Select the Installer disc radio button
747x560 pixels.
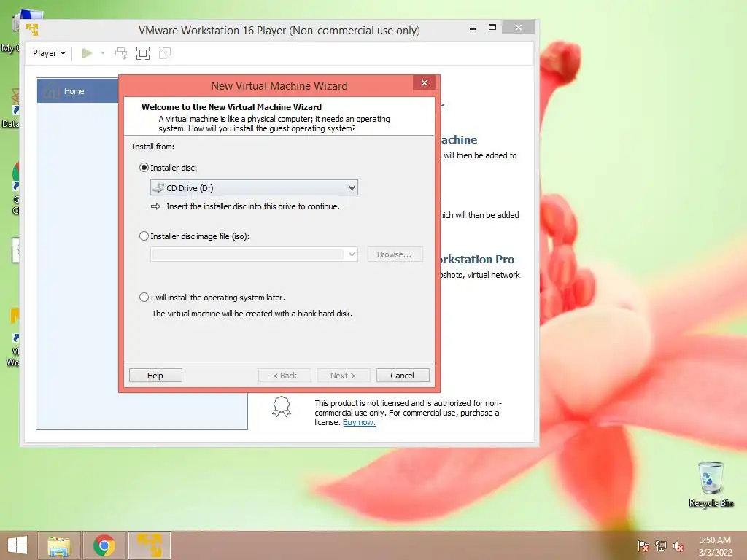point(144,168)
